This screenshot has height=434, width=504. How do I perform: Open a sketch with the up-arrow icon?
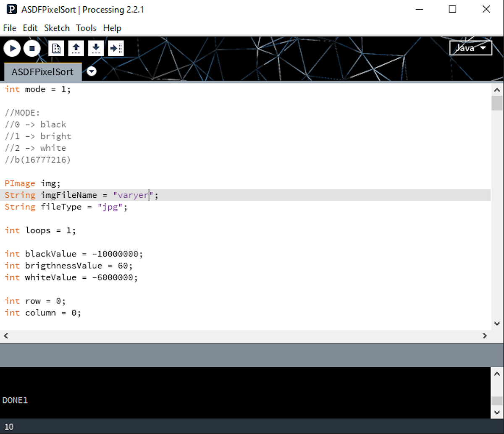click(76, 48)
